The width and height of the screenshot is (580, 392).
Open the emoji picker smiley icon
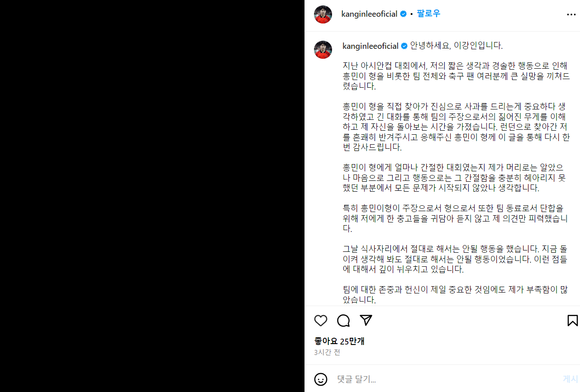(321, 379)
